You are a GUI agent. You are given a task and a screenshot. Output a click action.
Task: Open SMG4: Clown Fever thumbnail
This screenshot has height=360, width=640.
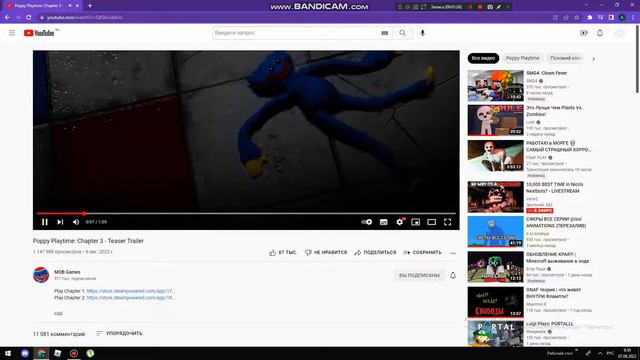pos(496,86)
